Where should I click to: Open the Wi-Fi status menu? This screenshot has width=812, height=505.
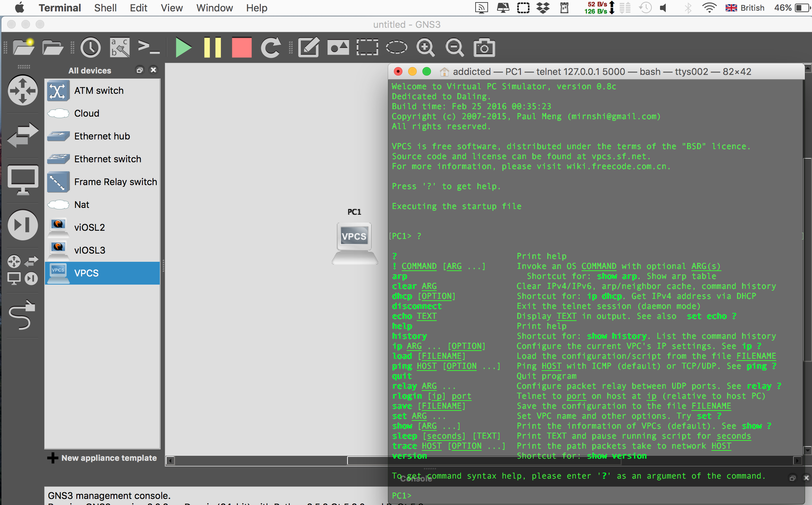[709, 8]
